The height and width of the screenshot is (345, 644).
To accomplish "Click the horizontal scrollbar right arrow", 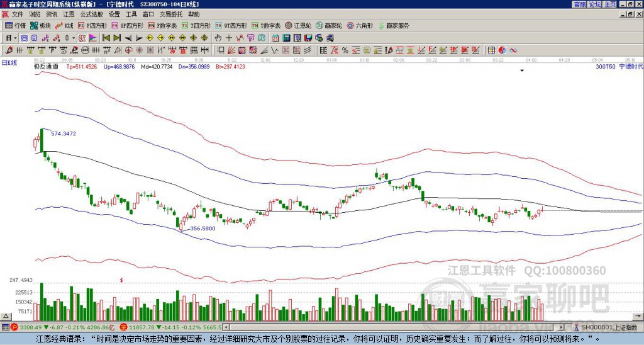I will [562, 327].
